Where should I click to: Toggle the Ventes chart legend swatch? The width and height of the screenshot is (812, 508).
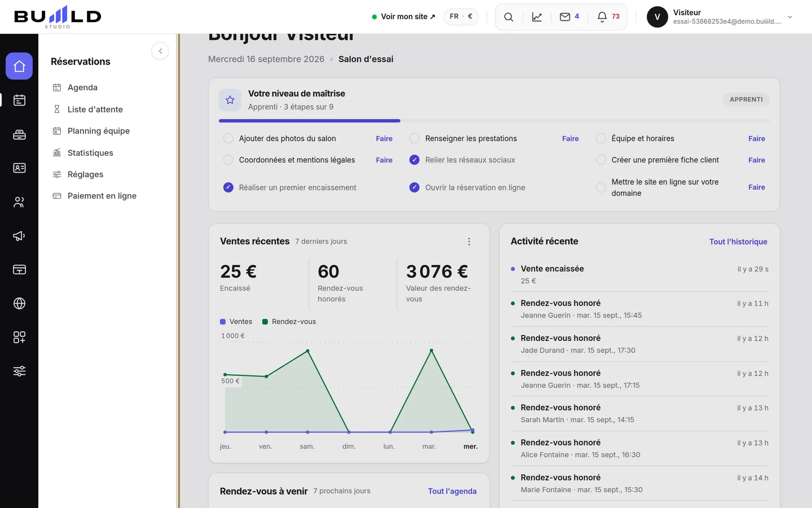pyautogui.click(x=223, y=322)
